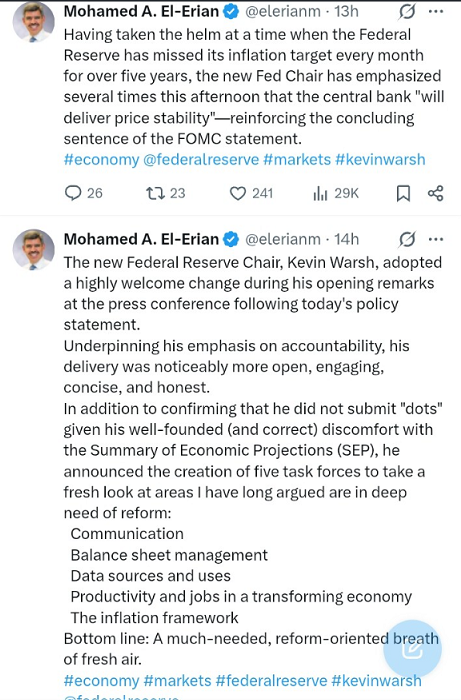Tap the #markets hashtag in the second tweet
Screen dimensions: 461x700
[x=178, y=680]
